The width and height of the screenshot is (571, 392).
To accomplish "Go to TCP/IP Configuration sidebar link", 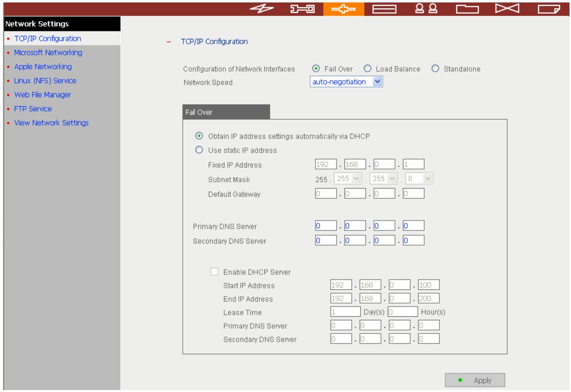I will 48,38.
